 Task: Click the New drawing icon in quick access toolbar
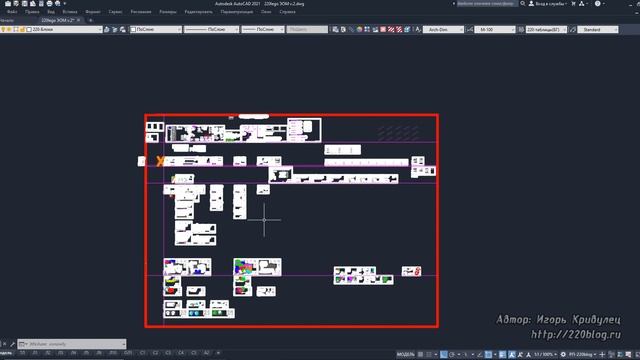point(8,4)
